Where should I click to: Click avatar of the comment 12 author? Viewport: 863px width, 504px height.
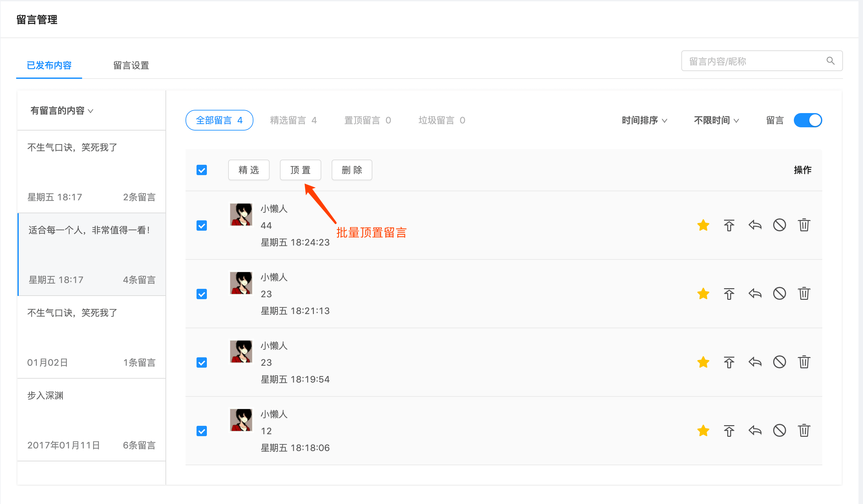click(241, 420)
